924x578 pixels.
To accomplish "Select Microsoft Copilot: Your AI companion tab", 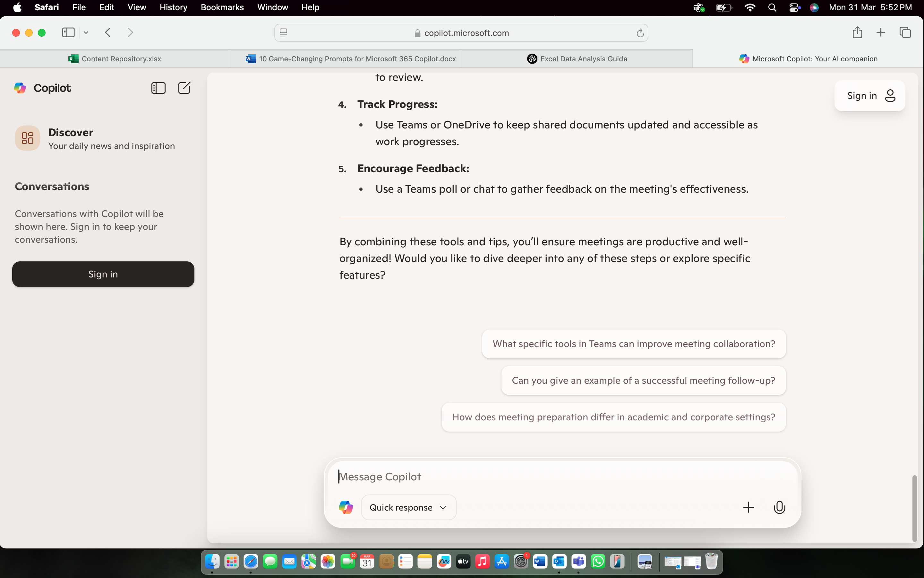I will coord(808,58).
